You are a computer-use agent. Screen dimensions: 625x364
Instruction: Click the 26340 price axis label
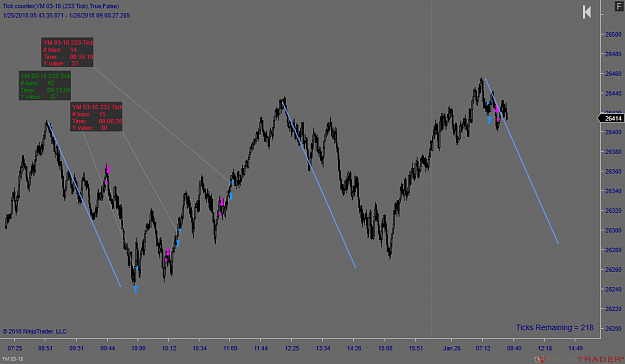613,191
